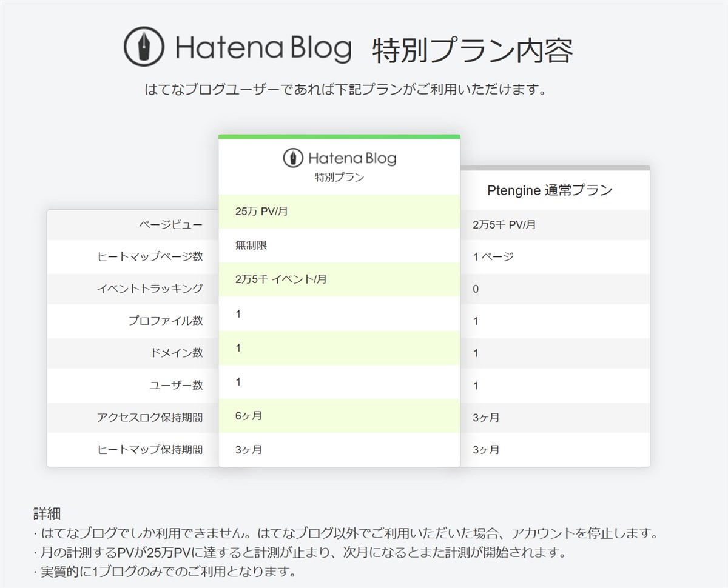Click the '6ヶ月' cell in special plan
The height and width of the screenshot is (588, 728).
339,416
